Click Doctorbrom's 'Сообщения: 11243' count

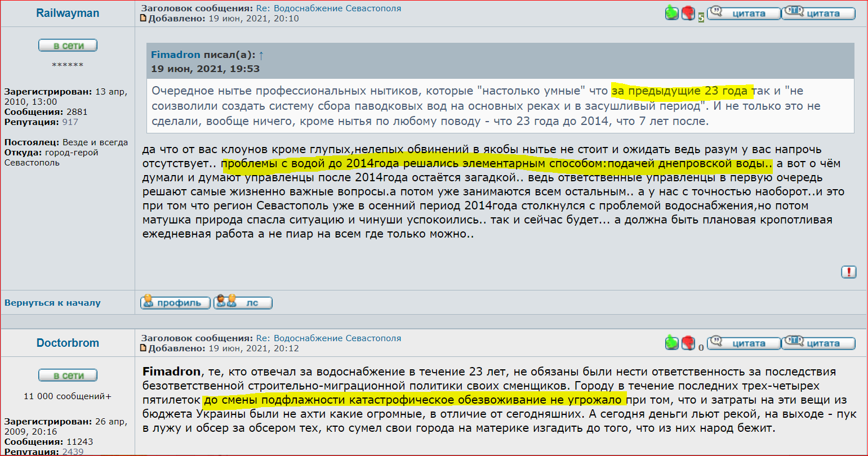coord(48,442)
